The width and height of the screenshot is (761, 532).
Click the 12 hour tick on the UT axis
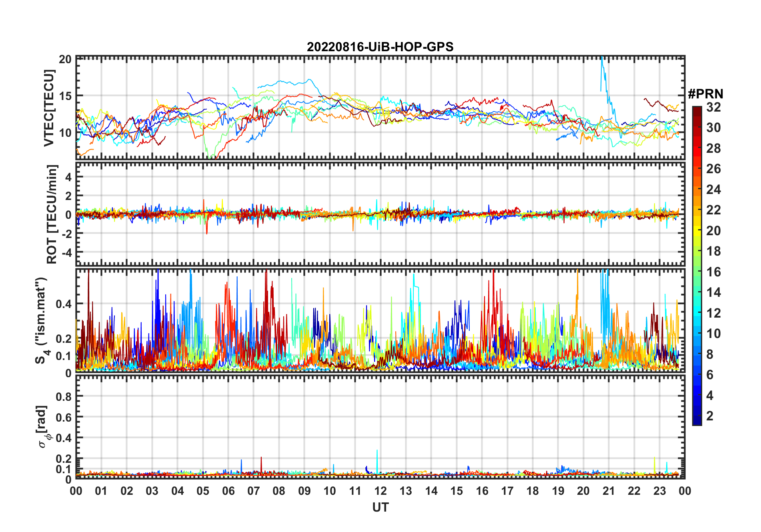pyautogui.click(x=380, y=491)
